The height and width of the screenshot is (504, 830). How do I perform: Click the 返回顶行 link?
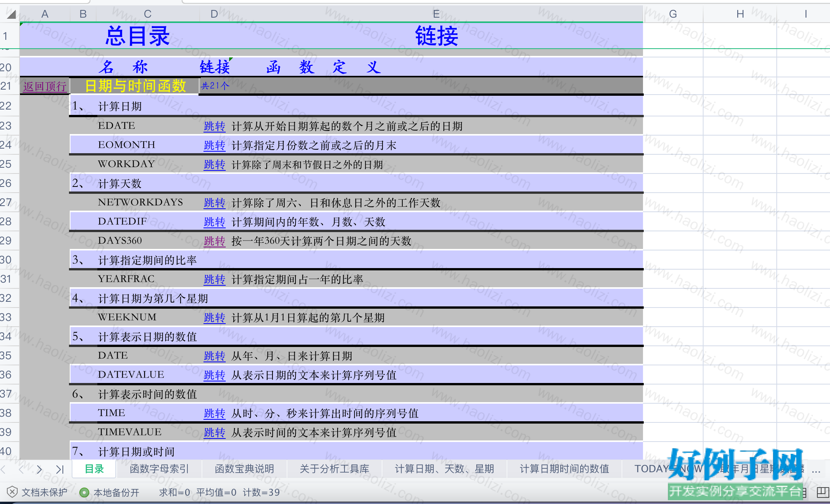pos(45,86)
